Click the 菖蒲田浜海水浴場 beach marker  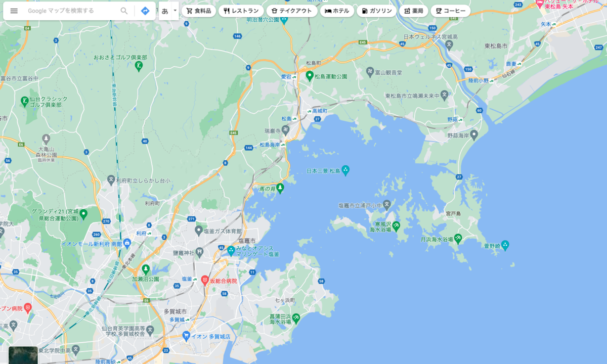pyautogui.click(x=296, y=318)
